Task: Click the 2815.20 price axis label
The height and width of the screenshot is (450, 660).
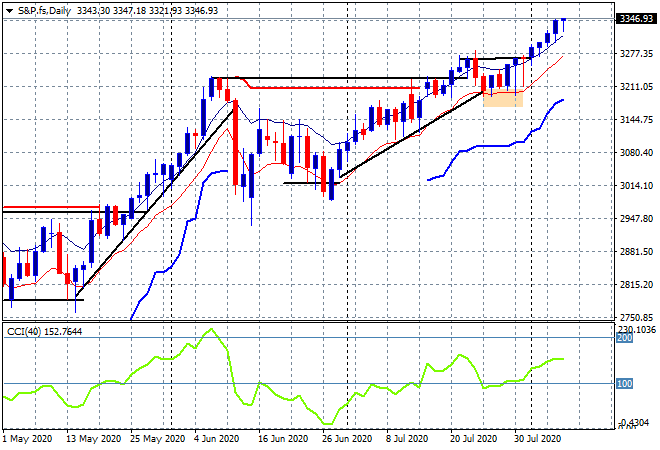Action: (636, 285)
